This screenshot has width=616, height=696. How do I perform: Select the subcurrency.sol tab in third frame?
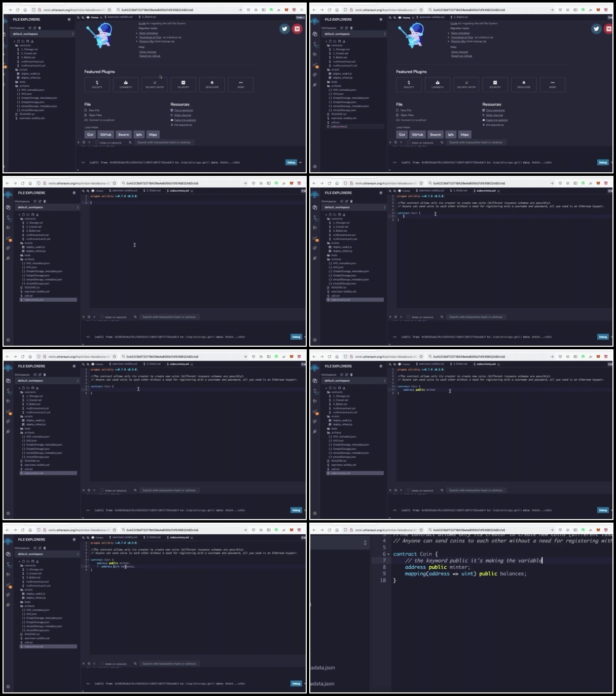[x=178, y=191]
